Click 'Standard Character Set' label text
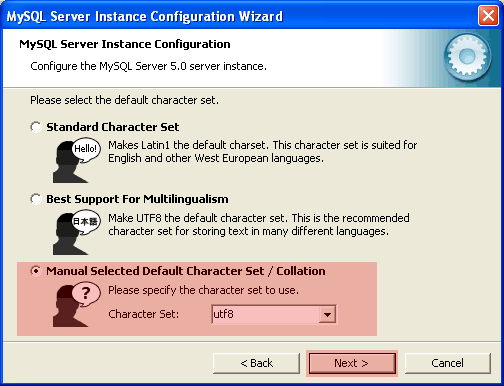 tap(113, 127)
